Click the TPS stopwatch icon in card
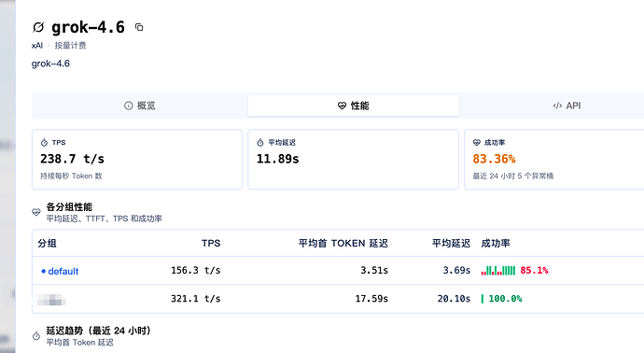This screenshot has width=644, height=353. coord(44,143)
